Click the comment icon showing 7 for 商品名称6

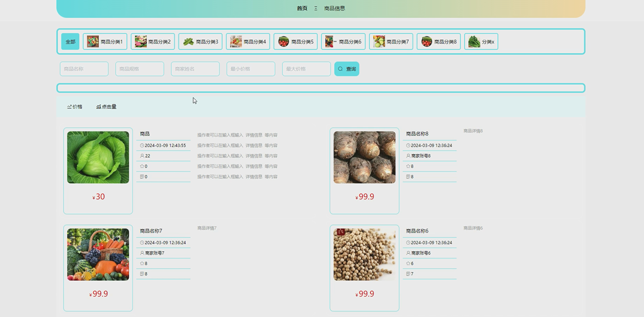point(408,274)
